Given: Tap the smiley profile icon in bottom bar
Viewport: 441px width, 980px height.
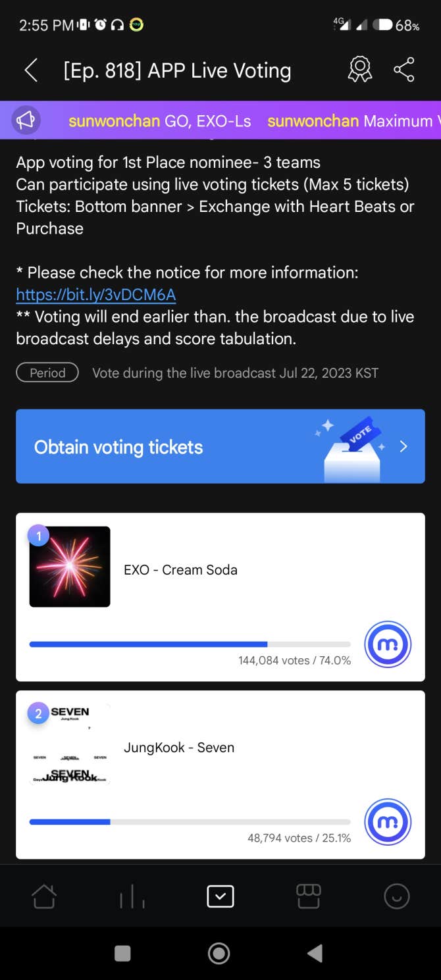Looking at the screenshot, I should 396,896.
